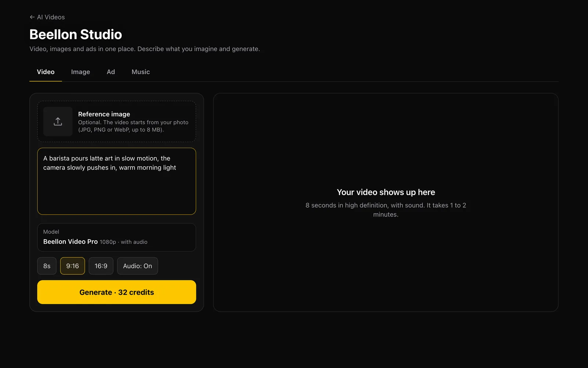Image resolution: width=588 pixels, height=368 pixels.
Task: Choose the 16:9 aspect ratio
Action: coord(101,266)
